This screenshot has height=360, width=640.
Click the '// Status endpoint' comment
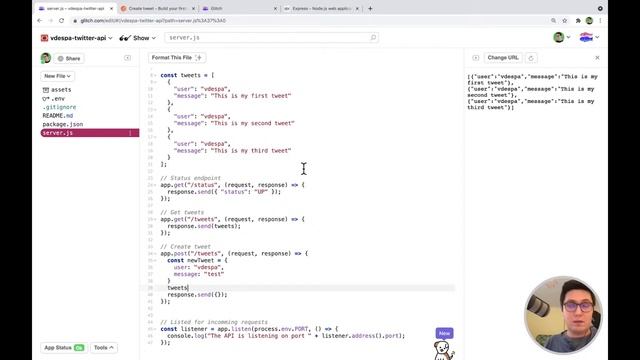point(190,178)
